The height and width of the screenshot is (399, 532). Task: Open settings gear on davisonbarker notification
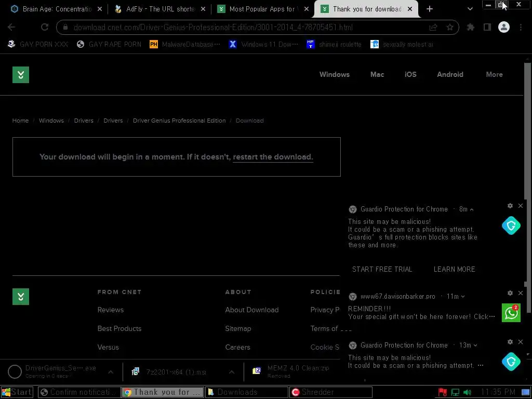click(x=510, y=293)
